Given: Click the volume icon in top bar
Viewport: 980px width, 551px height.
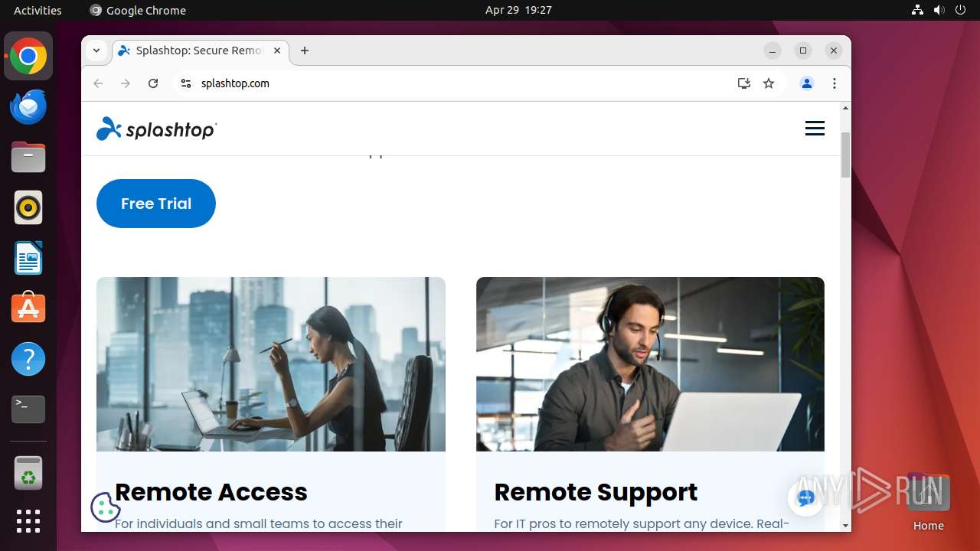Looking at the screenshot, I should (x=939, y=10).
